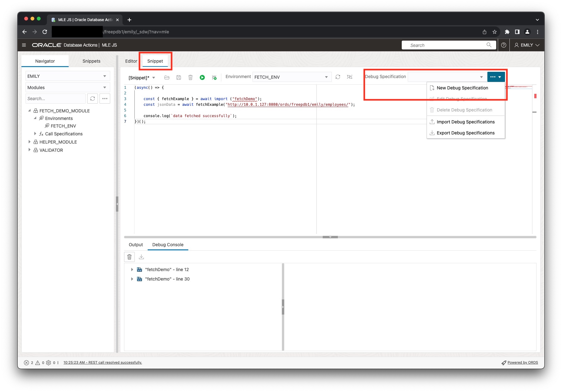Screen dimensions: 562x392
Task: Click the errors status icon in the status bar
Action: point(27,362)
